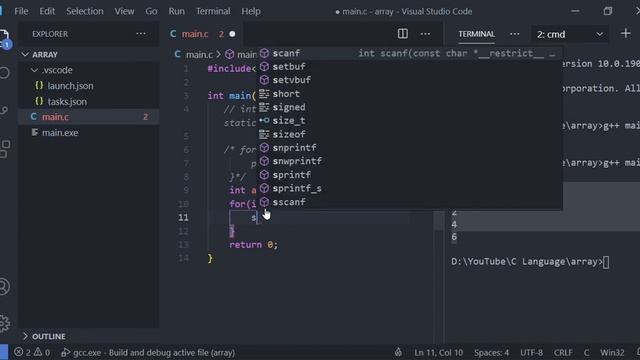Click size_t typedef icon
640x360 pixels.
tap(264, 121)
